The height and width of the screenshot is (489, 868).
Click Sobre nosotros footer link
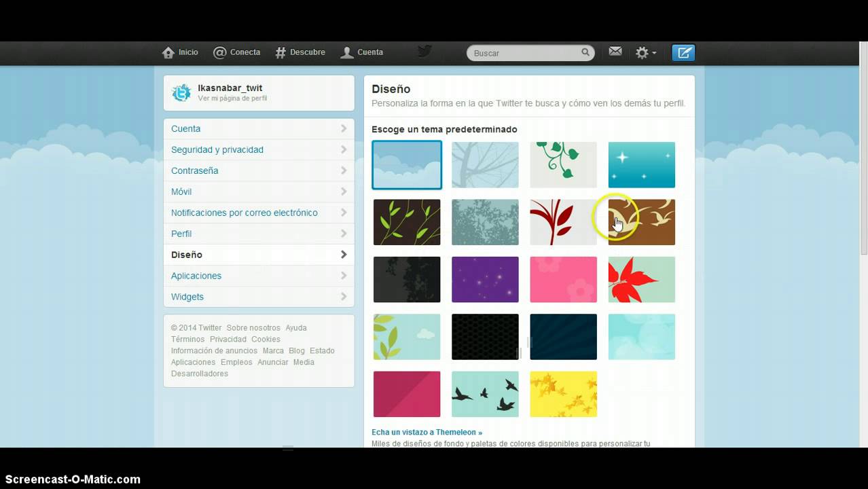tap(253, 327)
